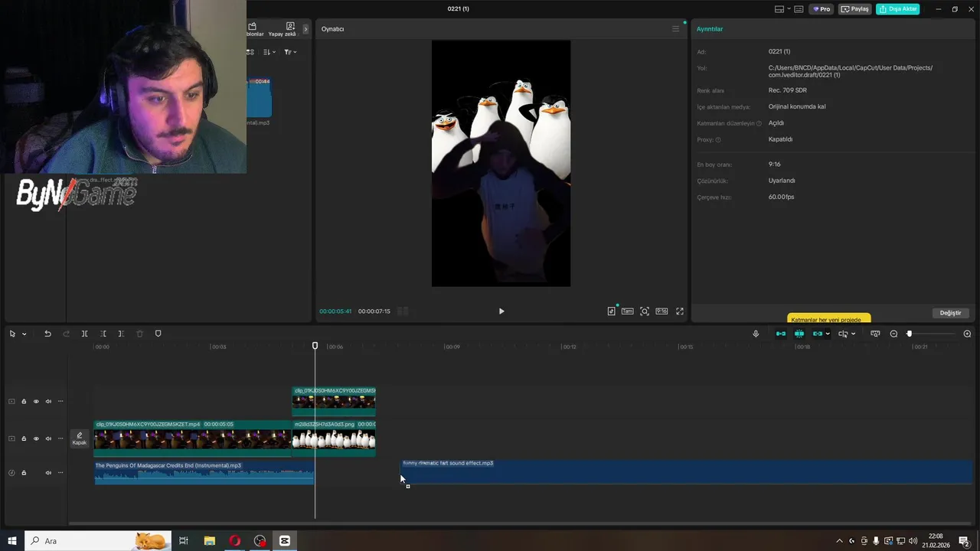Open Windows Start menu

[11, 541]
